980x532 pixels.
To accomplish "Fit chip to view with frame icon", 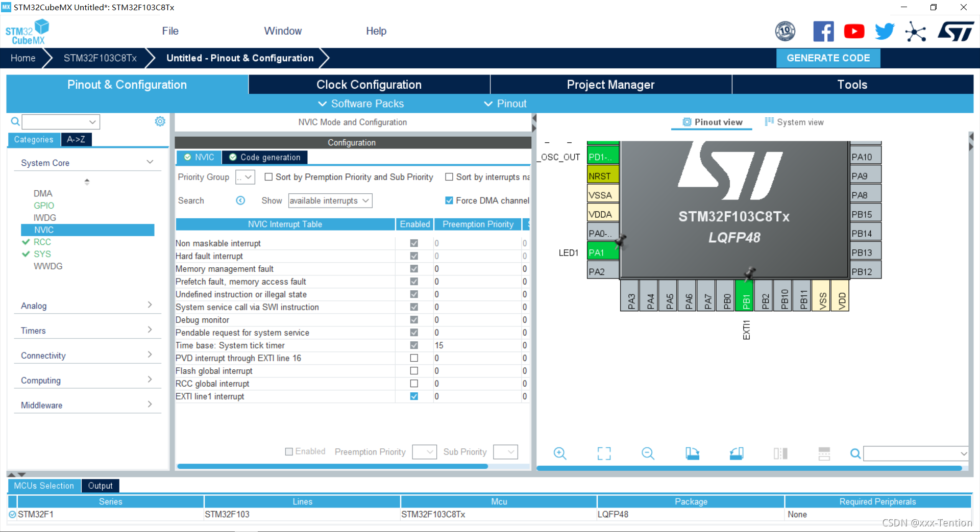I will click(x=604, y=453).
